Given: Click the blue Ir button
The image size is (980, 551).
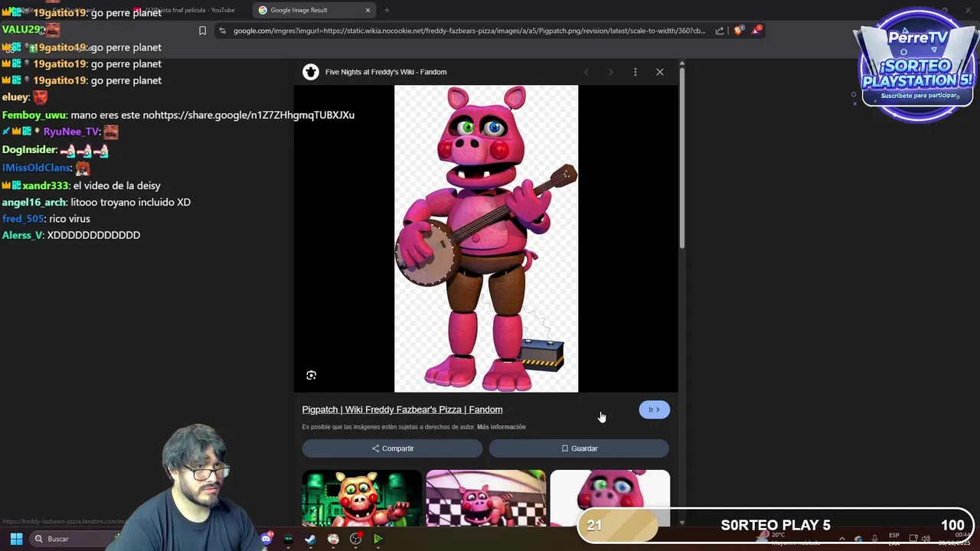Looking at the screenshot, I should pyautogui.click(x=654, y=409).
